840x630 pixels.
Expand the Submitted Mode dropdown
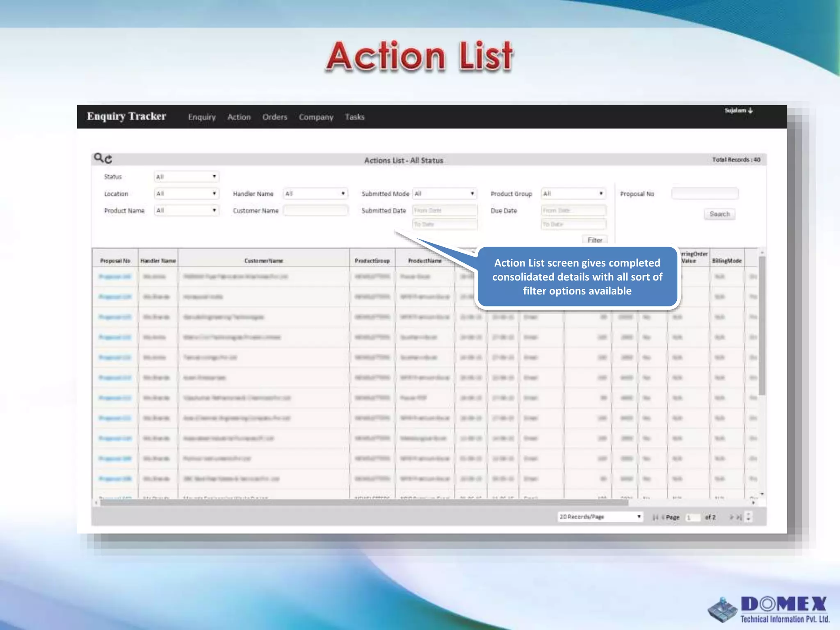pos(445,193)
